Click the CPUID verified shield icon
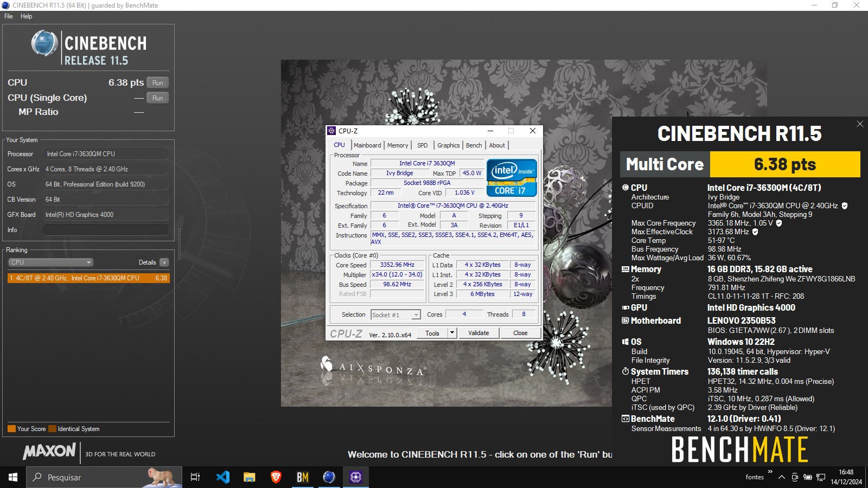The height and width of the screenshot is (488, 868). click(x=845, y=206)
